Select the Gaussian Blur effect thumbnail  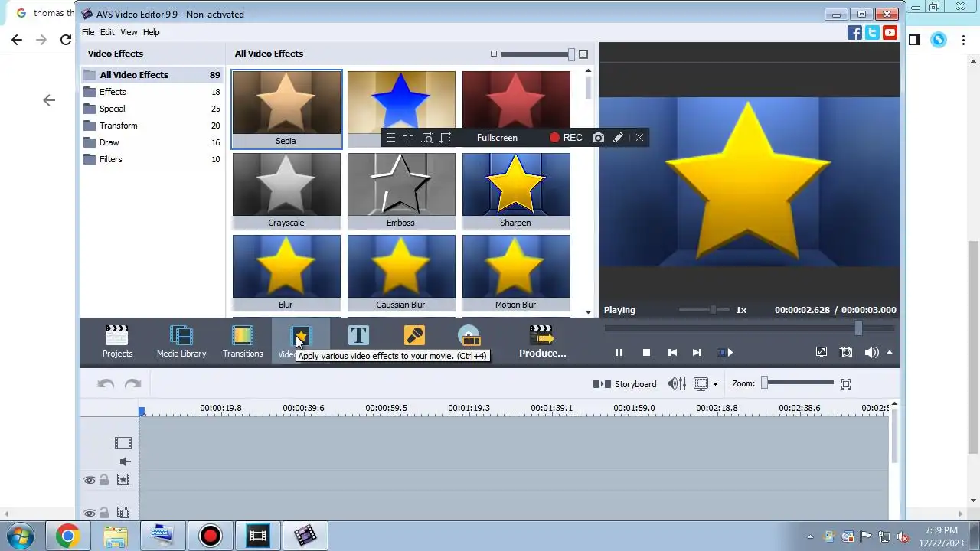pyautogui.click(x=401, y=272)
